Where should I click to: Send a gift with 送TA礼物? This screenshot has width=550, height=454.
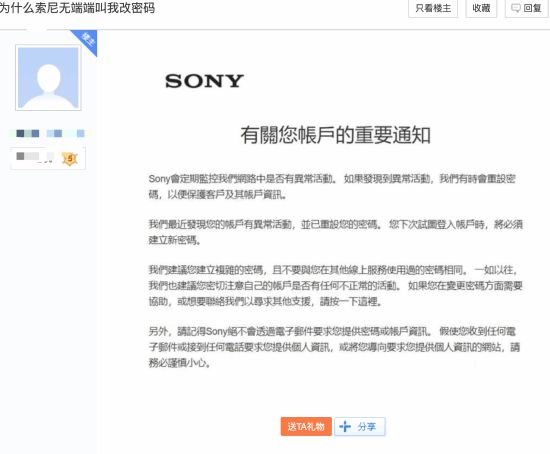click(x=306, y=427)
